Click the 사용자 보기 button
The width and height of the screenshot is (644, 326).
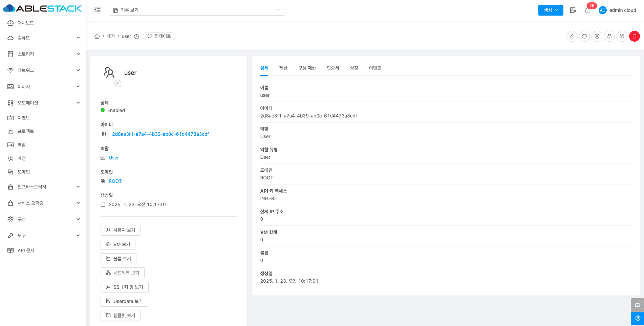click(x=121, y=230)
